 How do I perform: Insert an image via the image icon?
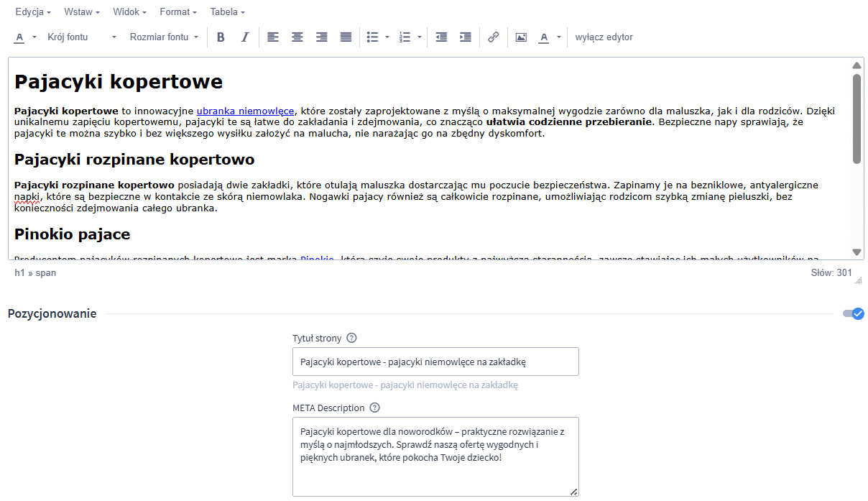(521, 37)
